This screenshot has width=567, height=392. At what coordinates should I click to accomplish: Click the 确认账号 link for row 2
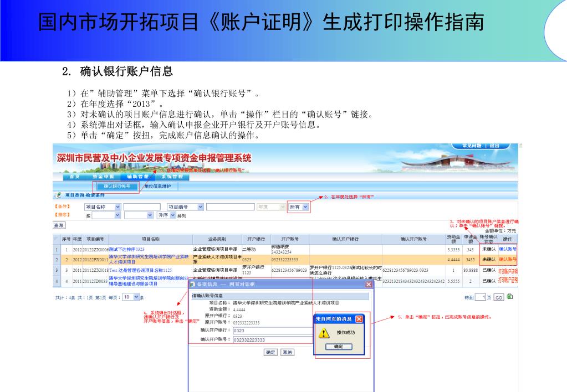508,260
